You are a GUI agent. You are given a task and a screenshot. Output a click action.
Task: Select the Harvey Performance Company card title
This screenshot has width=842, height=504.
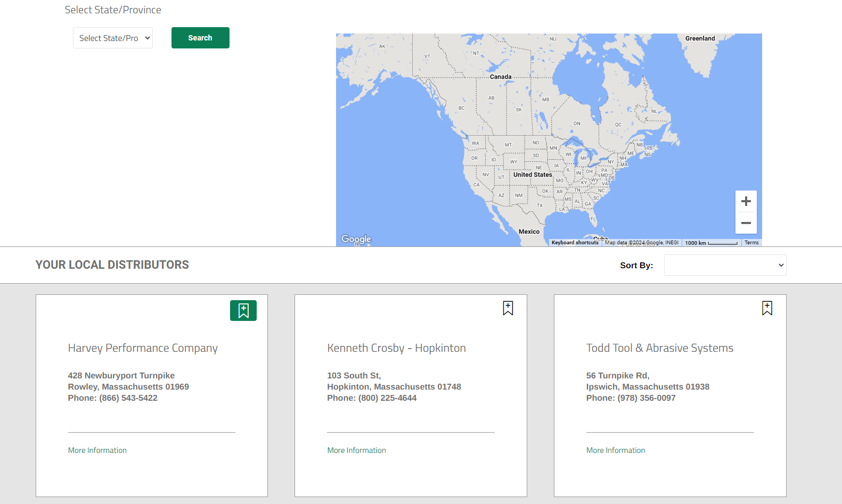(143, 348)
